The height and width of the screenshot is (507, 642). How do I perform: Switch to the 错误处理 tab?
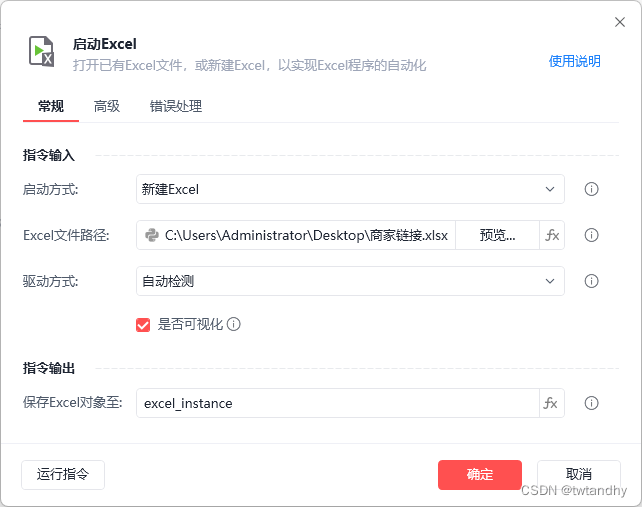click(176, 106)
